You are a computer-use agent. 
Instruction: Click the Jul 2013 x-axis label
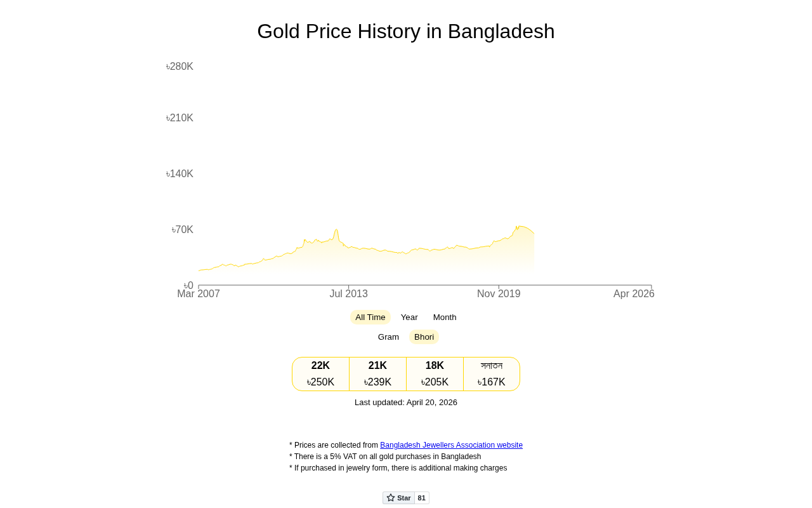[x=348, y=294]
